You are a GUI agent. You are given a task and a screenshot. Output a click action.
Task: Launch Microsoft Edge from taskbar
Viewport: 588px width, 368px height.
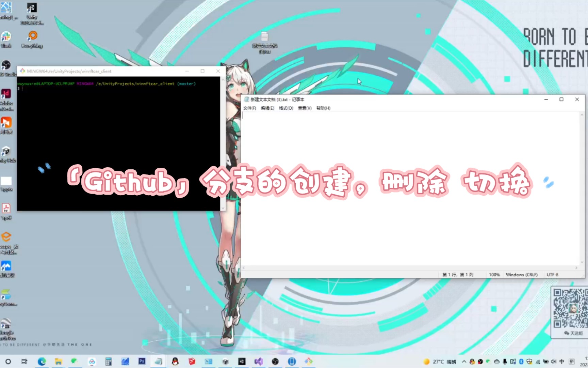pos(42,362)
